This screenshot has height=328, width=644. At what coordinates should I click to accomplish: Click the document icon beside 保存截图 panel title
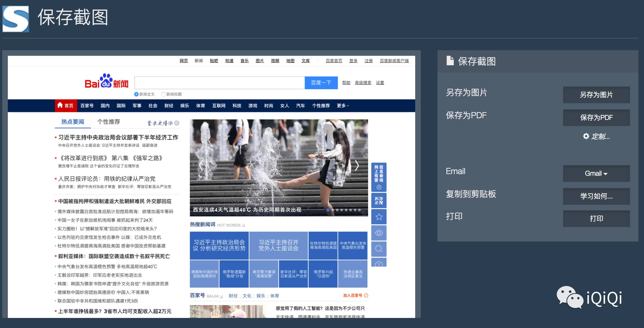tap(450, 61)
